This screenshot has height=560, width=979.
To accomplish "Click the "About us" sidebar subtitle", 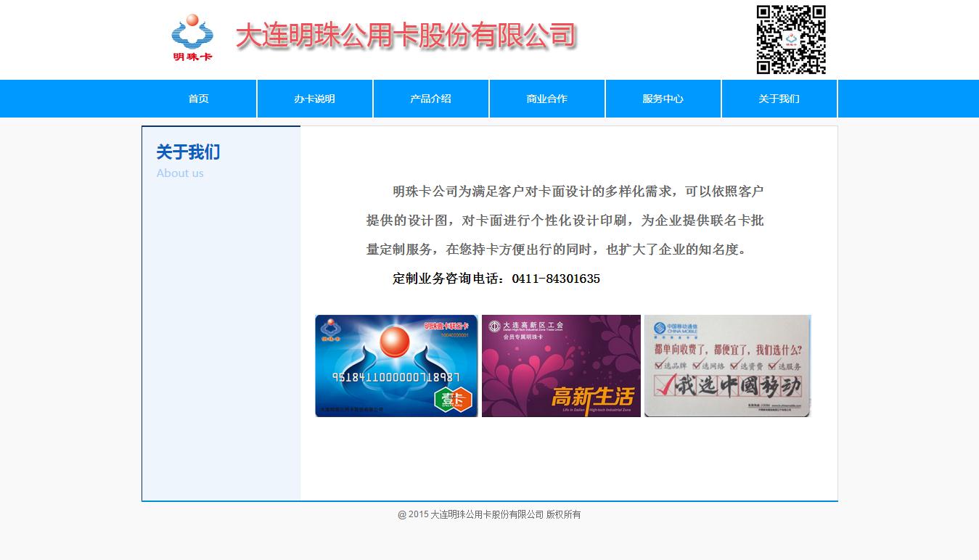I will click(180, 173).
